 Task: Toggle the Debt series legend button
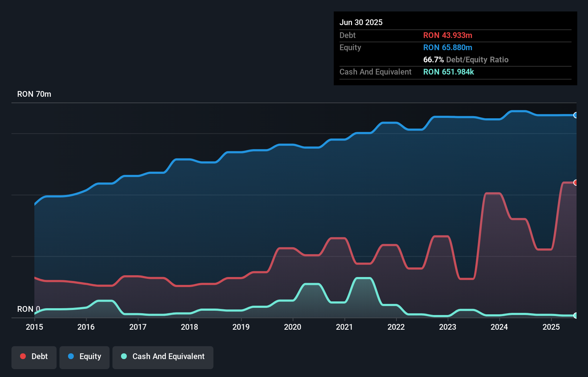click(34, 357)
